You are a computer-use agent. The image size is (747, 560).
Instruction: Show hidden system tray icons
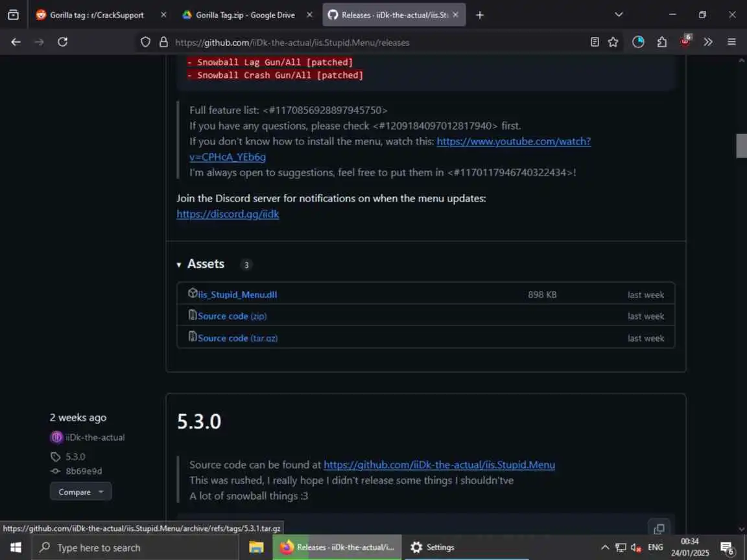[x=605, y=547]
